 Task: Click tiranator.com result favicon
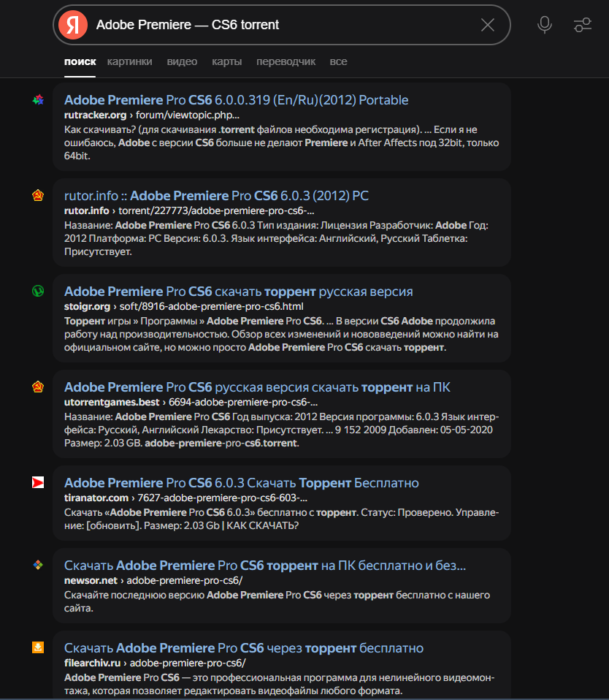click(x=38, y=482)
